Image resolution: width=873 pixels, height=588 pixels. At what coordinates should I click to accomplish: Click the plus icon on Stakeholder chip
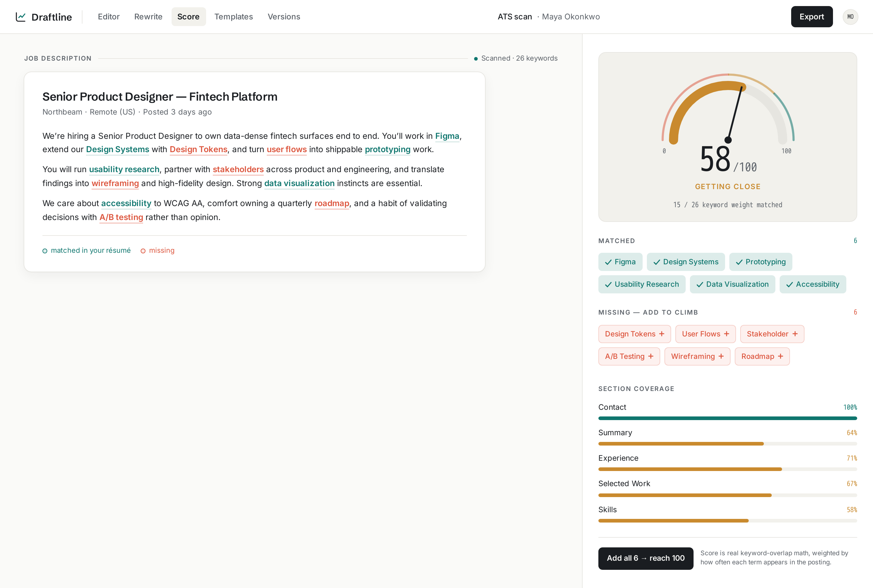[x=794, y=334]
